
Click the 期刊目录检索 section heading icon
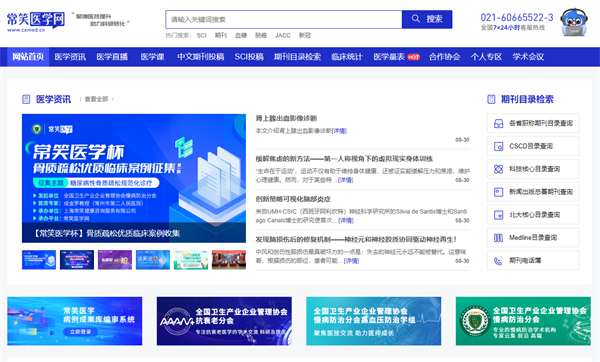(491, 99)
